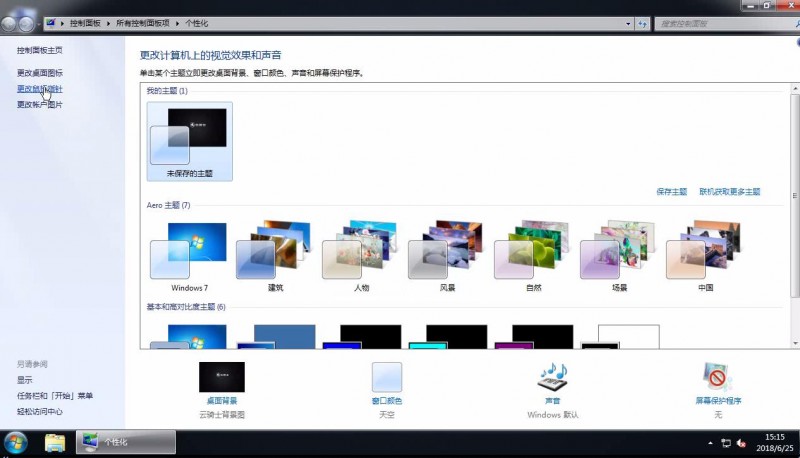
Task: Click the 我的主题 (1) group header
Action: tap(167, 91)
